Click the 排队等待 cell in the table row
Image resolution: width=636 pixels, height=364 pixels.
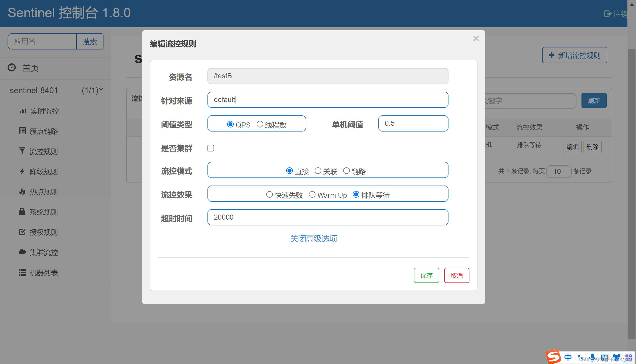pyautogui.click(x=529, y=145)
